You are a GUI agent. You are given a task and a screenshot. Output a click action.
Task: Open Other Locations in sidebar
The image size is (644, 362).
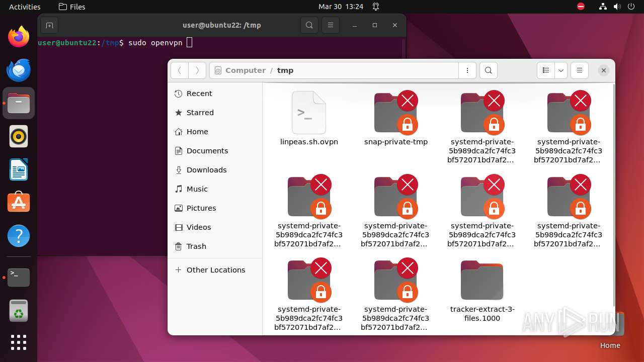point(215,270)
